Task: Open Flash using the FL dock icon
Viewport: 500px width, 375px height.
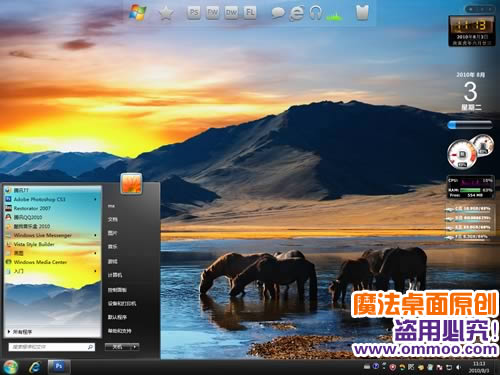Action: (250, 13)
